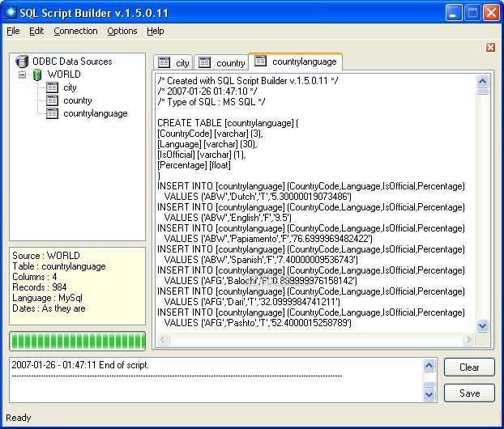Click 'Dates : As they are' text
Viewport: 504px width, 429px height.
point(49,308)
